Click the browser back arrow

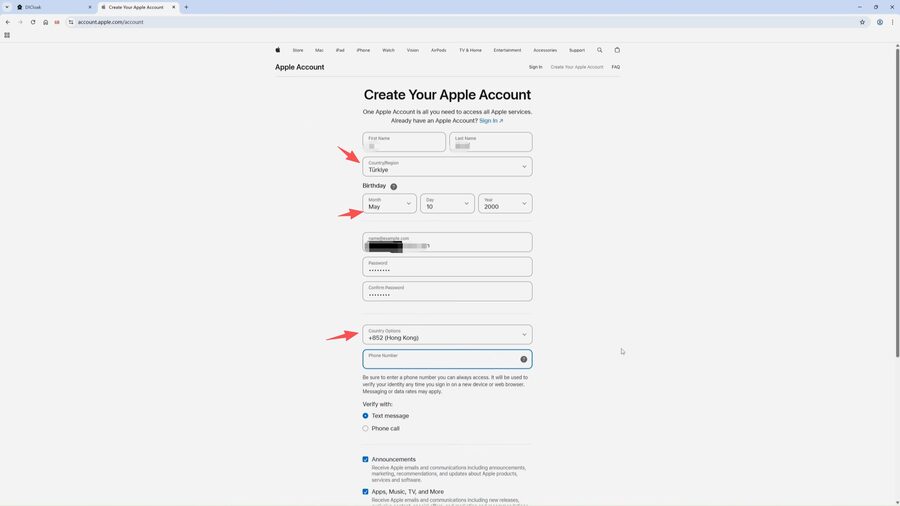(7, 22)
